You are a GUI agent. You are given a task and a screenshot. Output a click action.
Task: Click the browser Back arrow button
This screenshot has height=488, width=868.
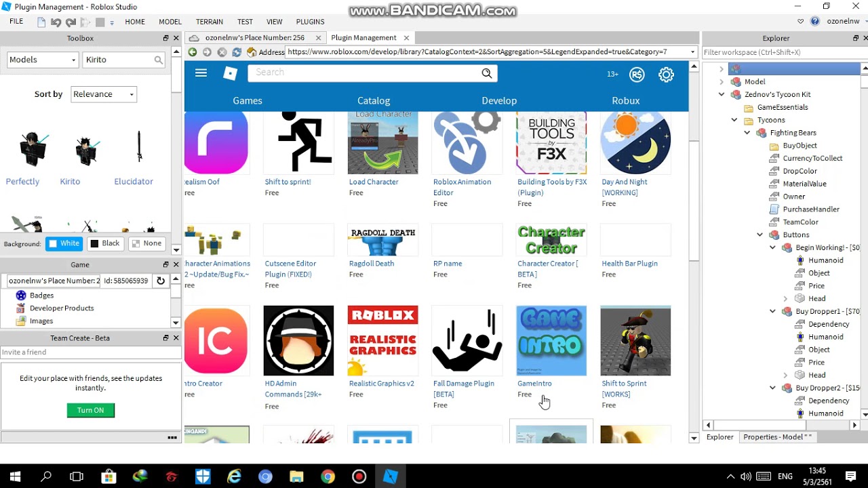[x=193, y=52]
